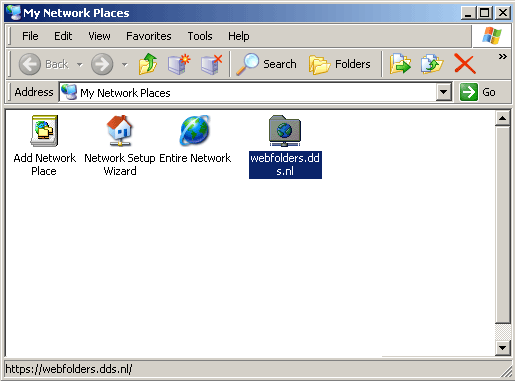
Task: Click the Up folder toolbar icon
Action: tap(148, 64)
